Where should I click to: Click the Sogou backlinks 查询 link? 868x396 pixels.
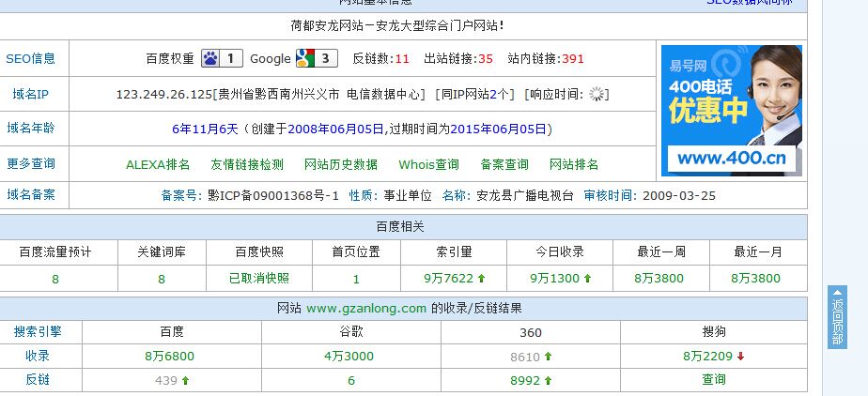pos(714,379)
